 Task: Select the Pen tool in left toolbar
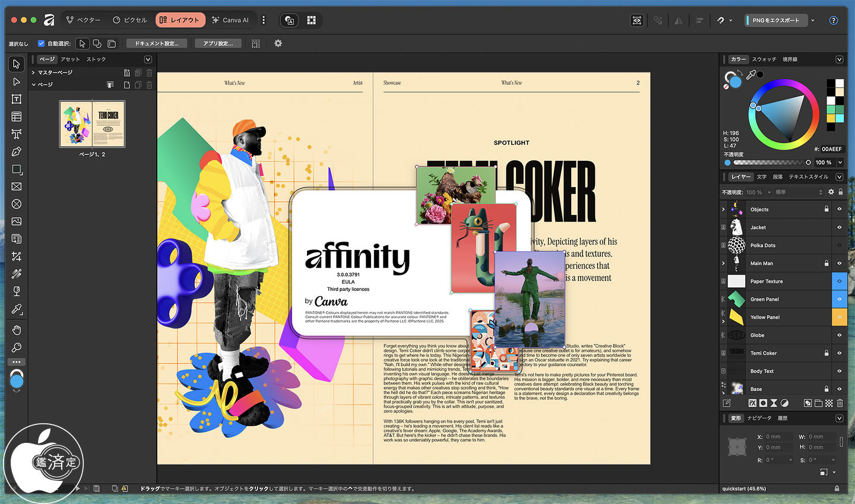[x=17, y=152]
